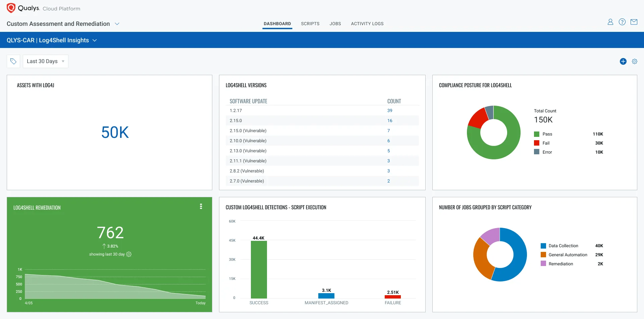Open dashboard settings gear icon
644x319 pixels.
pyautogui.click(x=634, y=61)
